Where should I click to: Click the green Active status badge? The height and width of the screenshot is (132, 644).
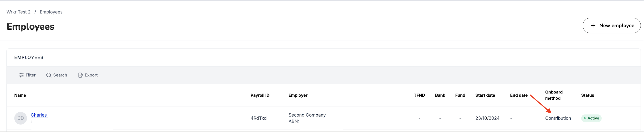591,118
